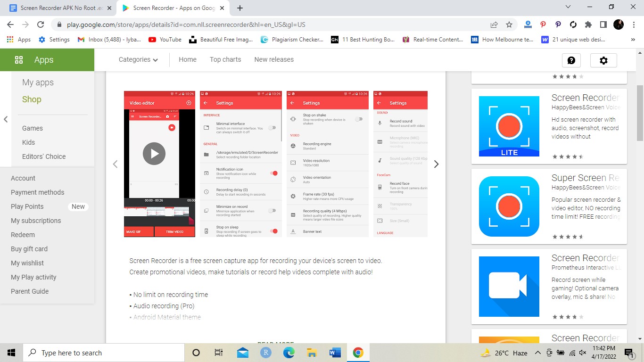The height and width of the screenshot is (362, 644).
Task: Open the dark blue Pinterest extension
Action: (x=558, y=25)
